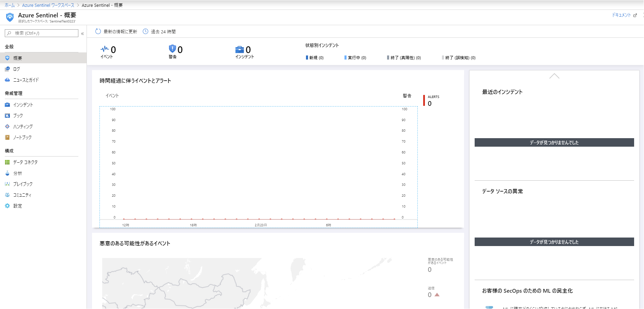The image size is (644, 309).
Task: Click the データ ソースの異常 heading
Action: click(502, 191)
